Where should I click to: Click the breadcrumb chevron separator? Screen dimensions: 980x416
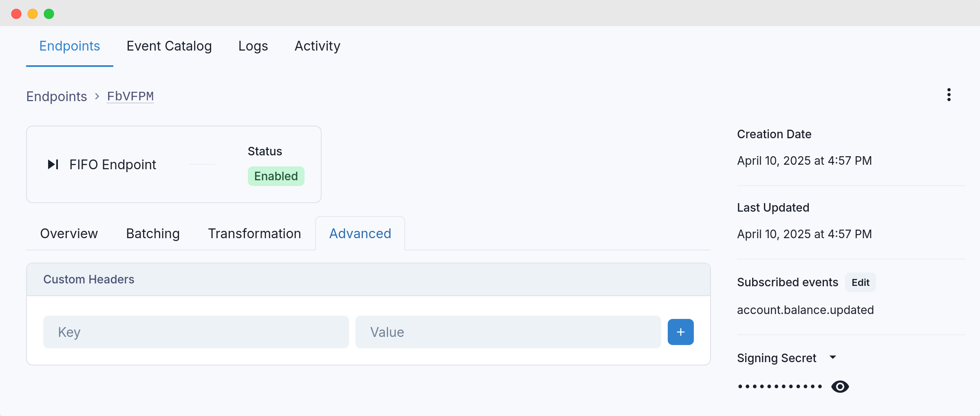click(x=97, y=96)
